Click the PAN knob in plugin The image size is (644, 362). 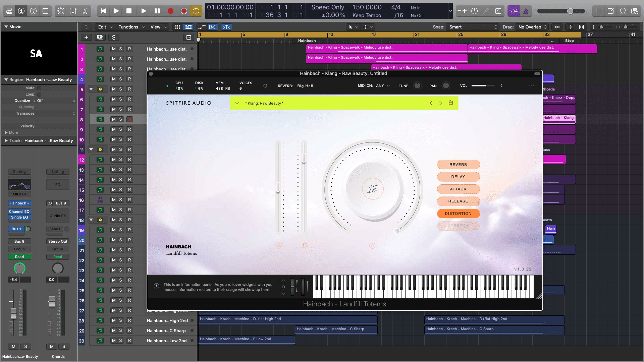pyautogui.click(x=446, y=85)
